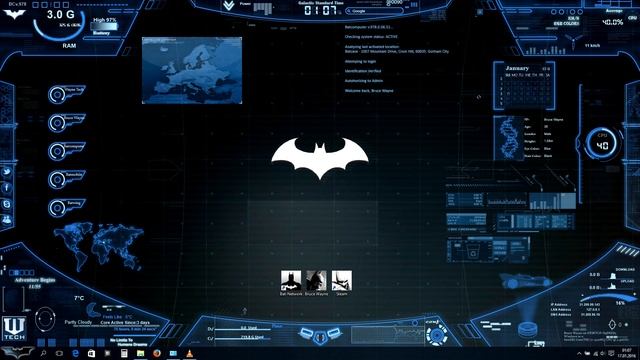Click the Bruce Wayne shortcut thumbnail

[316, 280]
